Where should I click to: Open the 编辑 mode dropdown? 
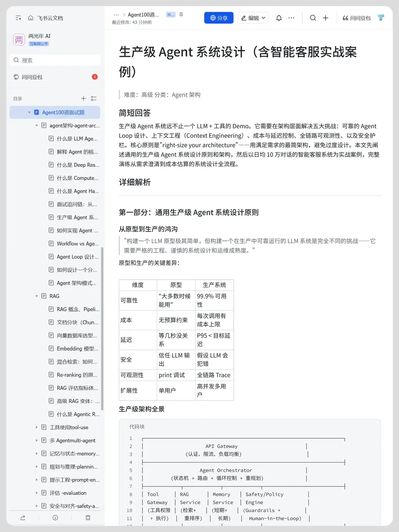tap(253, 18)
